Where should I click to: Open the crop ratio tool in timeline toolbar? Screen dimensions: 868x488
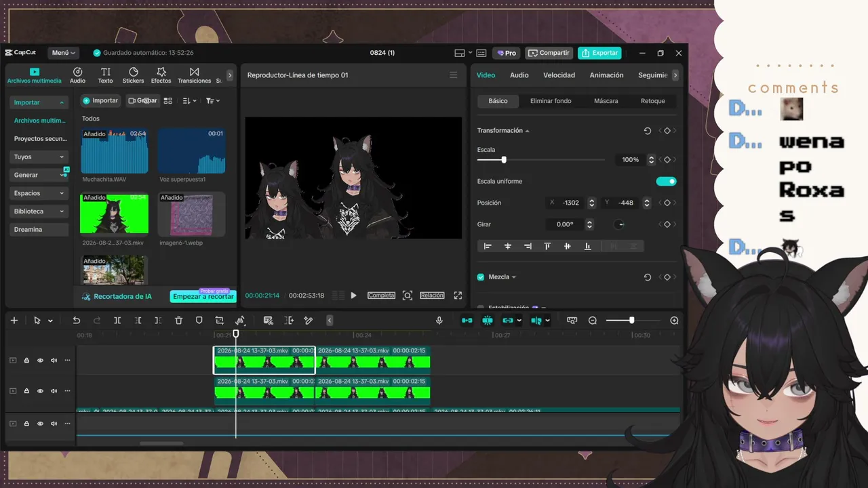click(220, 321)
